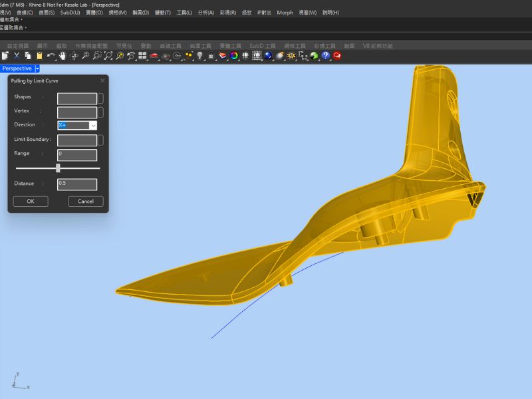532x399 pixels.
Task: Open the Morph menu
Action: tap(285, 13)
